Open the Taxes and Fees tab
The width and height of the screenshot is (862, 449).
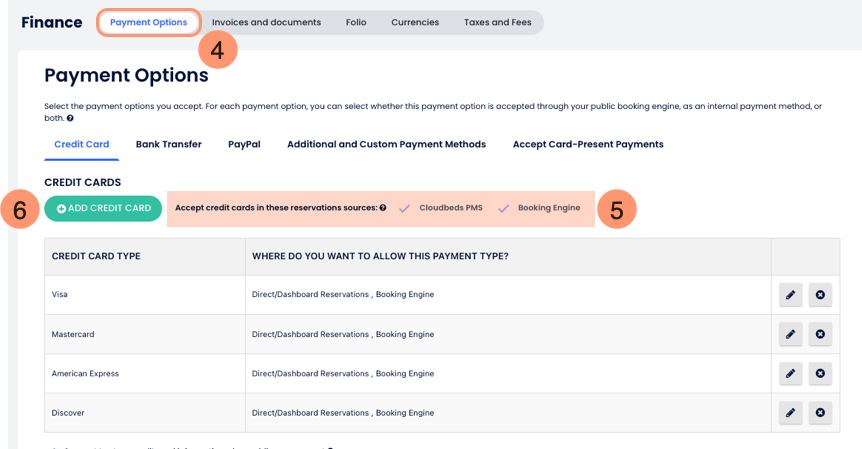click(498, 22)
